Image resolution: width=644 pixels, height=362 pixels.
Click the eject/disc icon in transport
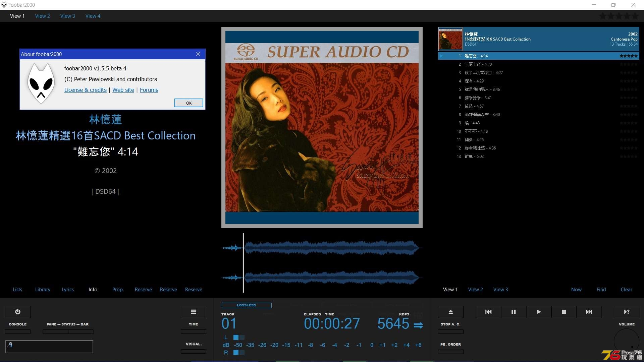pyautogui.click(x=451, y=312)
